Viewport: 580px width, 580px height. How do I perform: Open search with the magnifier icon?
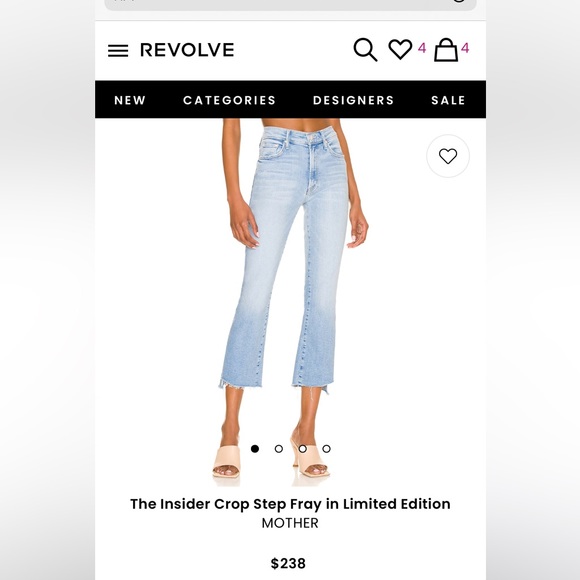pos(365,50)
